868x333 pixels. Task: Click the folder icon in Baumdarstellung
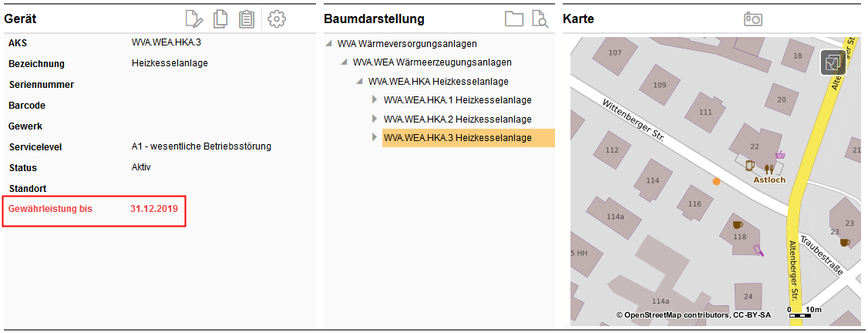(514, 19)
